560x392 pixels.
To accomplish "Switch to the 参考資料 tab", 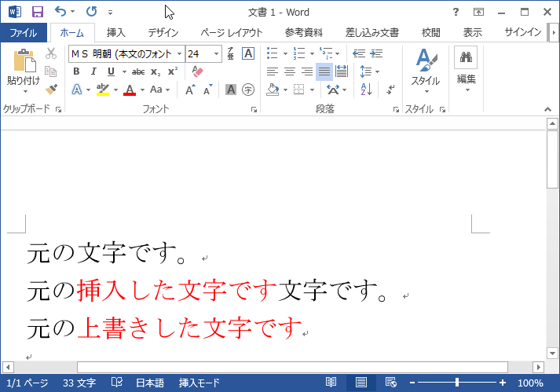I will point(304,33).
